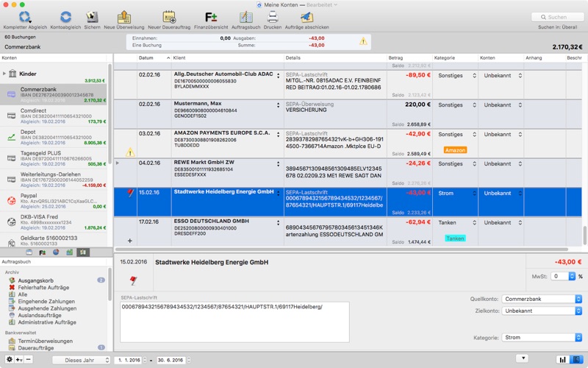
Task: Create a Neue Überweisung
Action: [123, 21]
